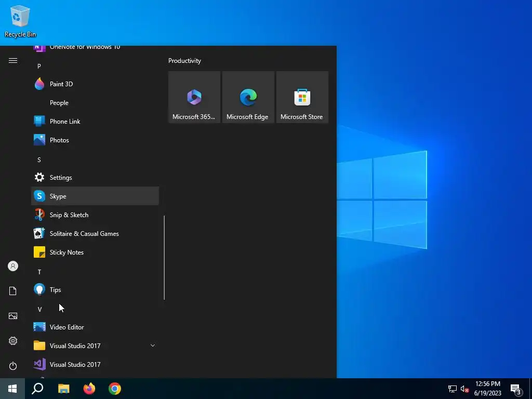Click the app list scrollbar
Screen dimensions: 532x399
coord(164,258)
